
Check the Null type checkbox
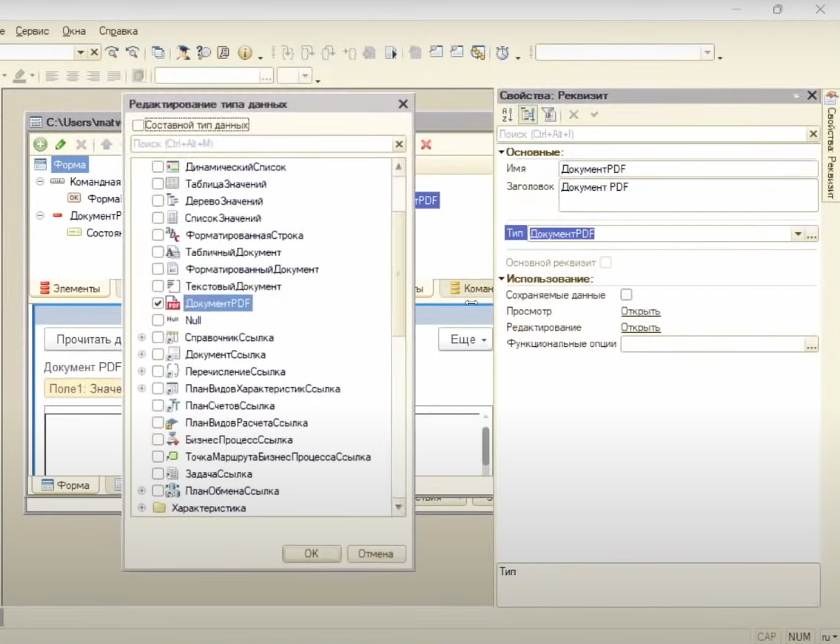click(158, 320)
